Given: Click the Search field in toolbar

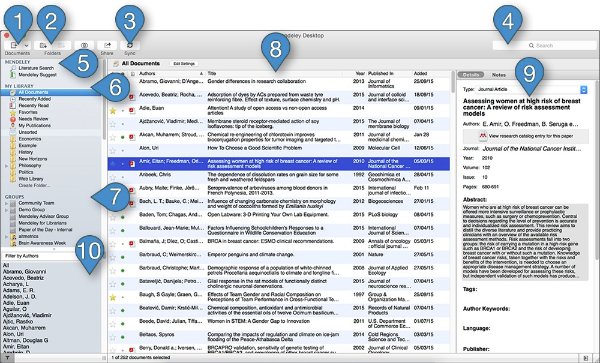Looking at the screenshot, I should [x=544, y=46].
